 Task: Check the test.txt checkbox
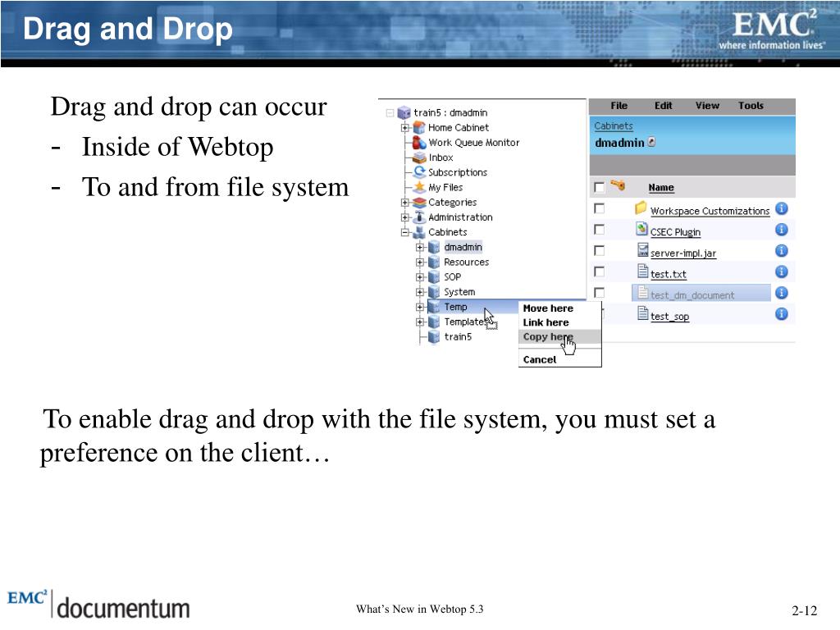pos(600,272)
